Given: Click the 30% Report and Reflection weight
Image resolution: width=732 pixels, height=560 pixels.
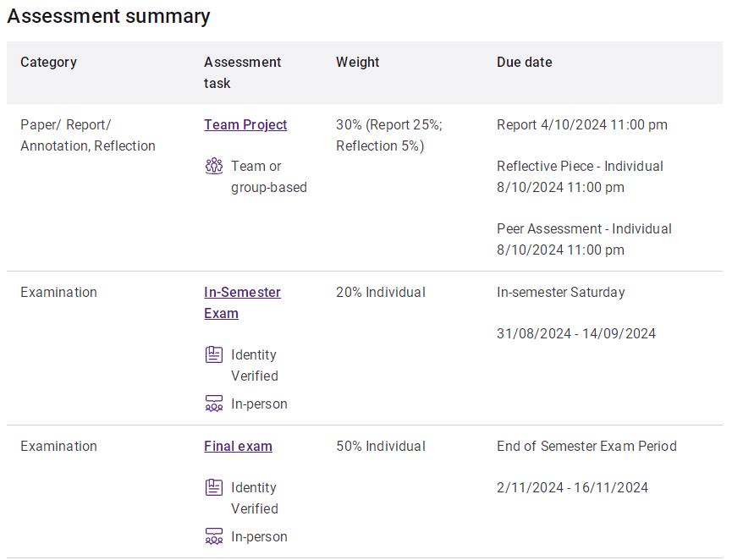Looking at the screenshot, I should tap(389, 135).
